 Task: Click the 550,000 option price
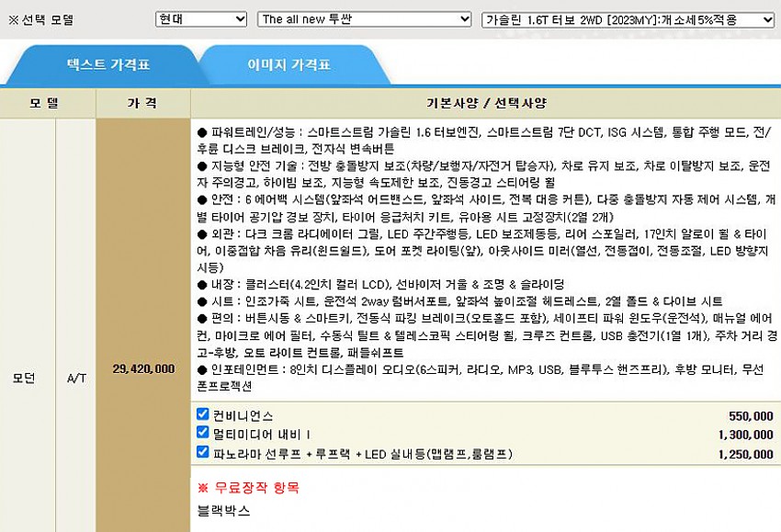tap(750, 416)
